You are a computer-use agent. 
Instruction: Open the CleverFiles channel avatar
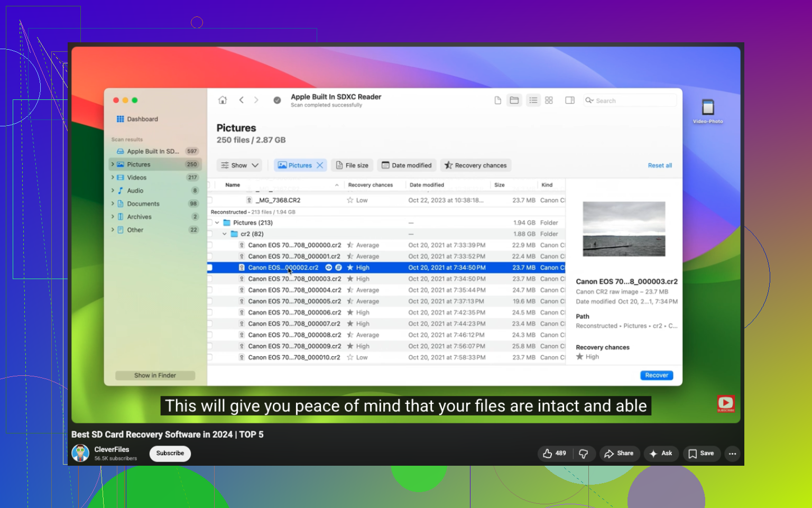[80, 453]
